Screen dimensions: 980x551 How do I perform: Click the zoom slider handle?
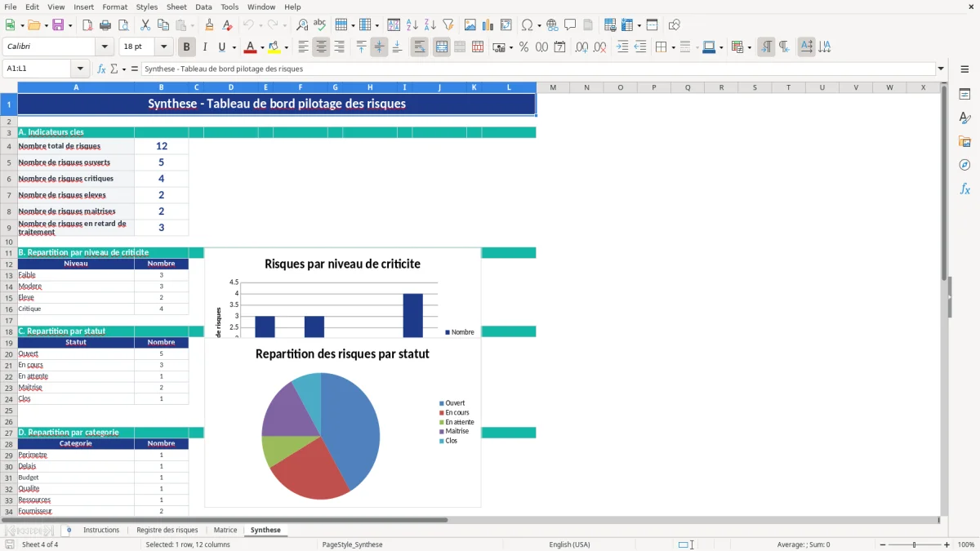tap(915, 544)
